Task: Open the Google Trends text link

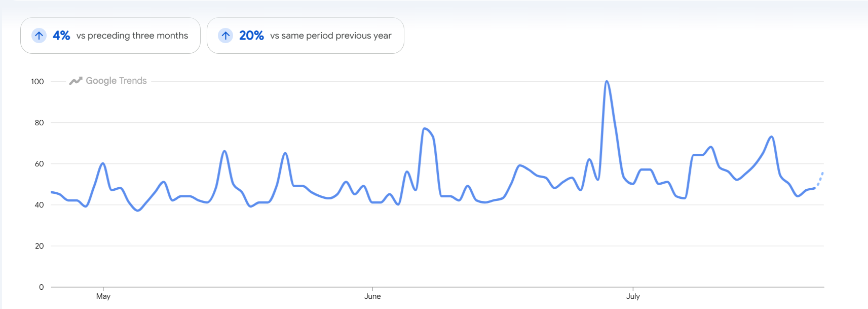Action: (x=116, y=81)
